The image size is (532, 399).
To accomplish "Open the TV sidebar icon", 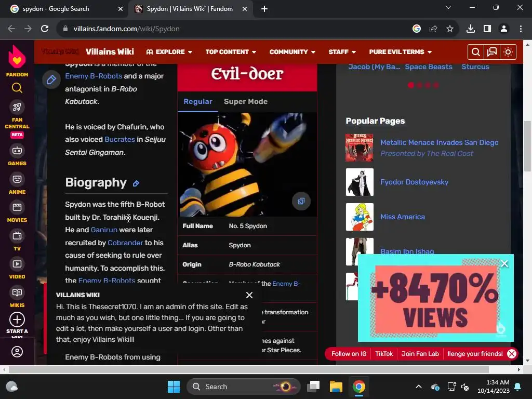I will coord(17,236).
